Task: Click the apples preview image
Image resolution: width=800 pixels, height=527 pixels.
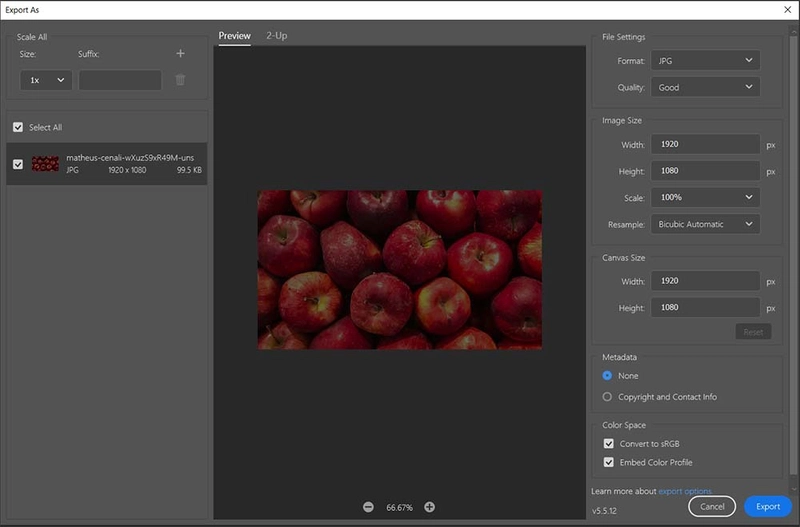Action: click(x=399, y=270)
